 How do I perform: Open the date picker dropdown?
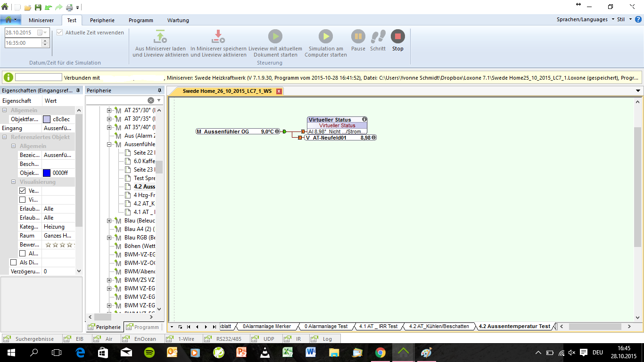point(42,33)
